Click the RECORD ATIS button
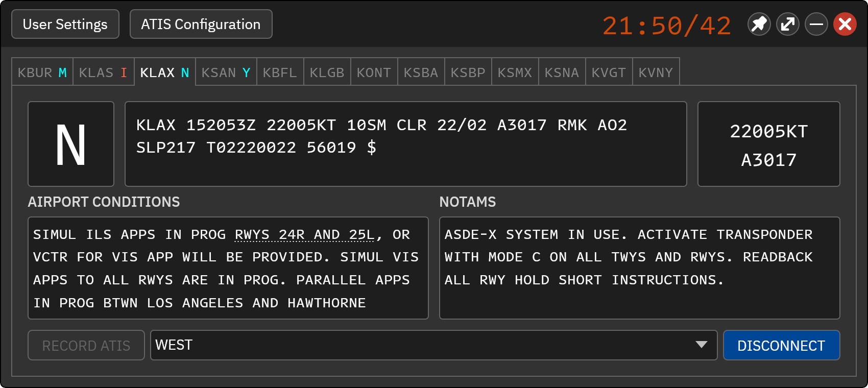The image size is (868, 388). coord(86,345)
